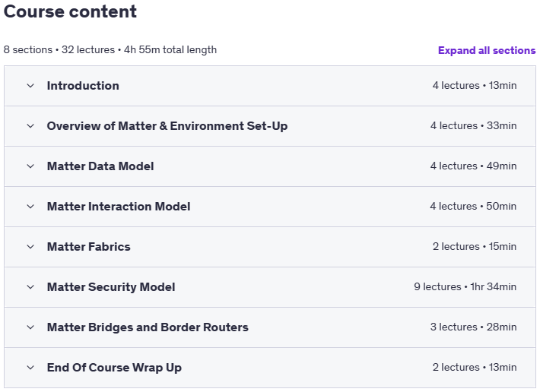Click '8 sections • 32 lectures' summary text
Screen dimensions: 540x392
(59, 50)
